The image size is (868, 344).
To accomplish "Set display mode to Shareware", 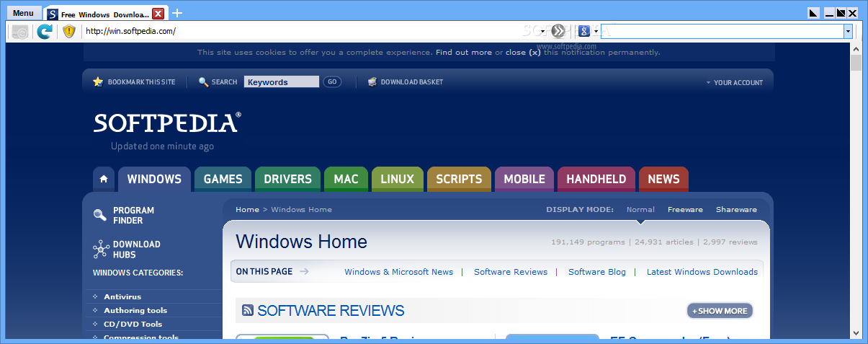I will [x=736, y=210].
